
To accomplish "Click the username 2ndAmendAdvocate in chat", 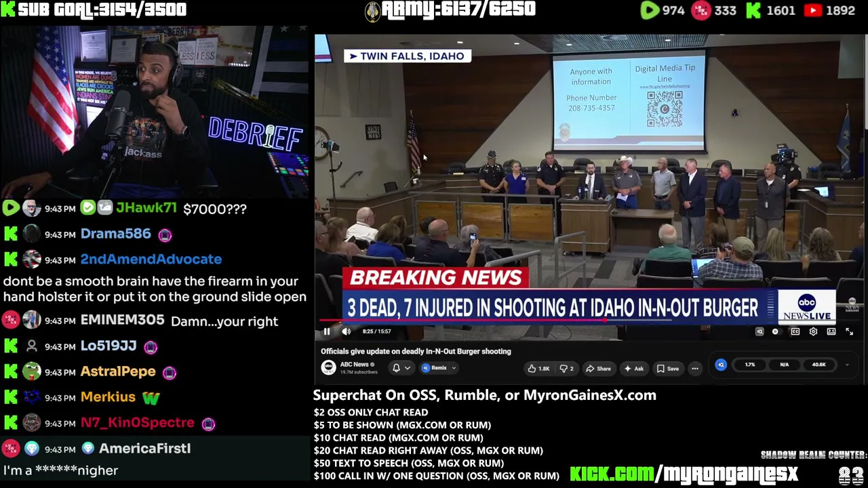I will pyautogui.click(x=151, y=260).
